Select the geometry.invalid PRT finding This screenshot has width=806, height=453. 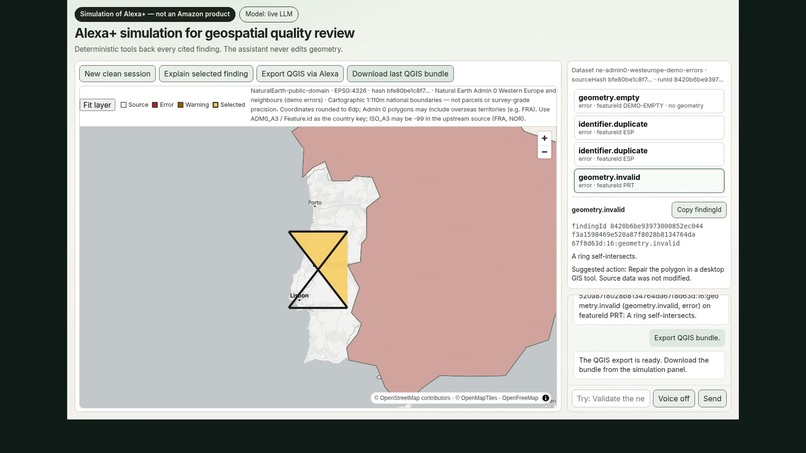pos(649,181)
